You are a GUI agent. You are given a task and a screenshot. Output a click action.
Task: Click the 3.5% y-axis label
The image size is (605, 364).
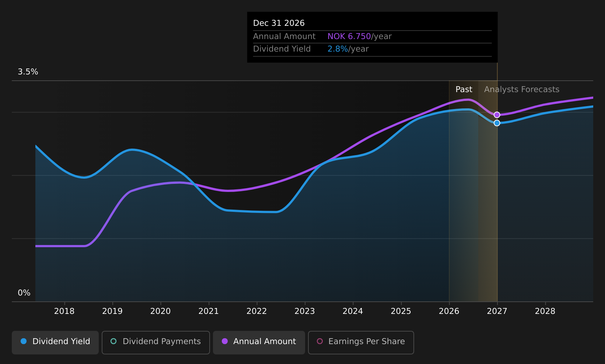pyautogui.click(x=28, y=72)
